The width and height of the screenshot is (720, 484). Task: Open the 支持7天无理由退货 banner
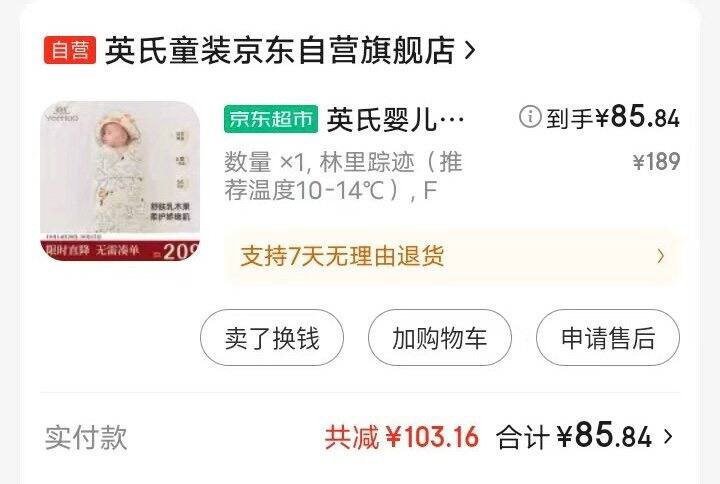(452, 256)
